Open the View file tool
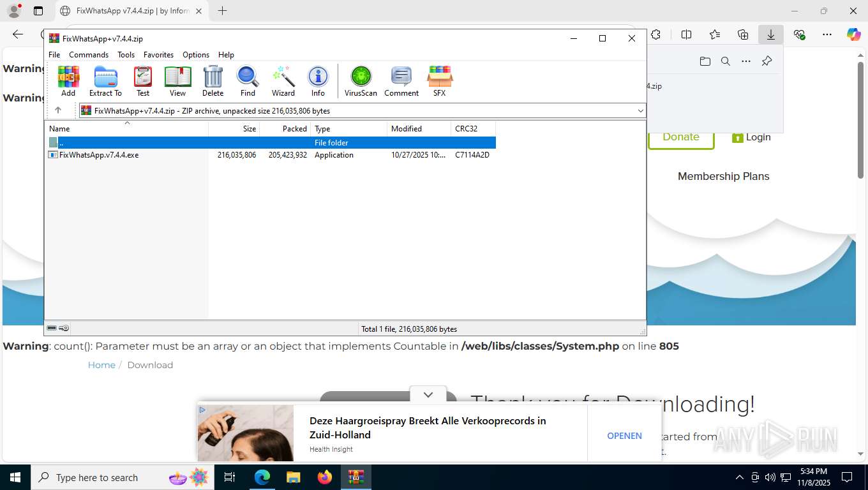 coord(178,81)
